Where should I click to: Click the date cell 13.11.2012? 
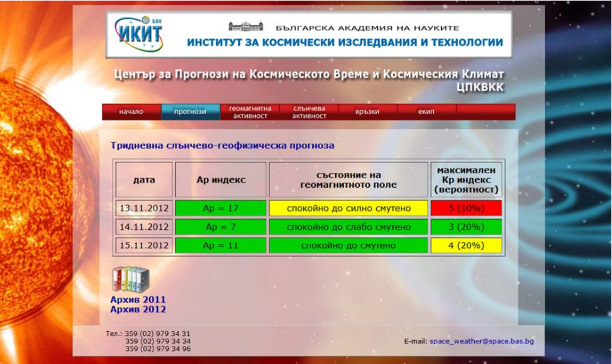point(143,208)
